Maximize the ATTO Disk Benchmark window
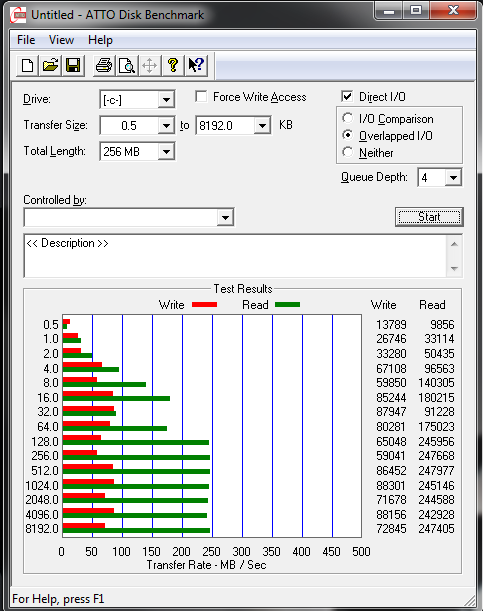This screenshot has height=611, width=483. [x=416, y=11]
